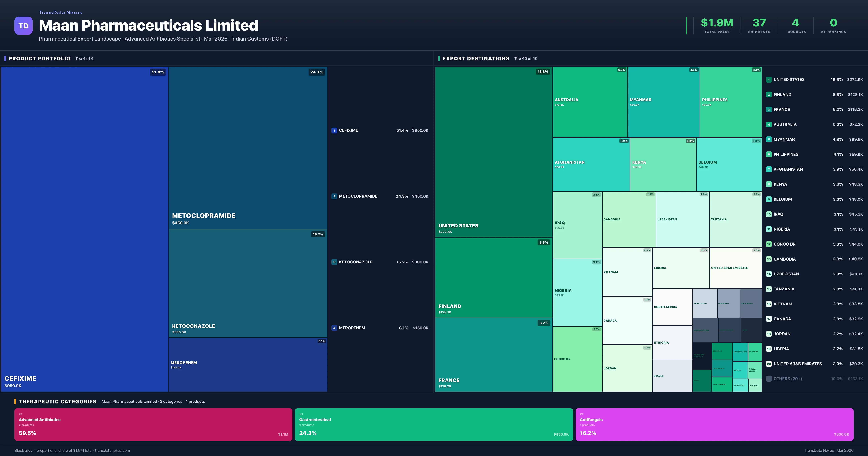This screenshot has width=868, height=456.
Task: Click the FINLAND destination tile
Action: 493,278
